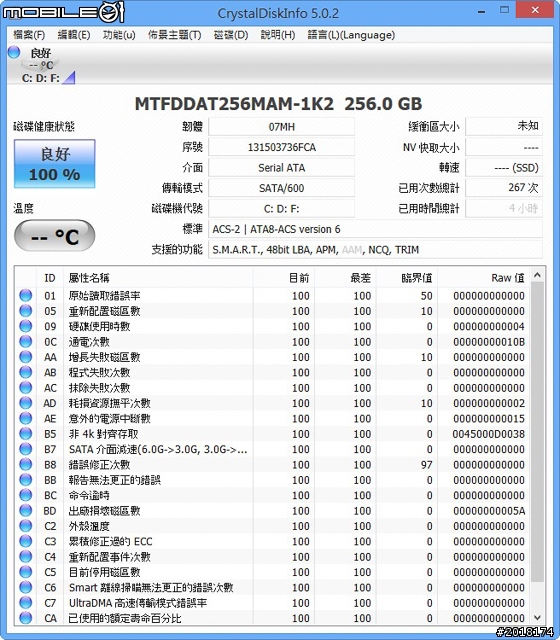560x640 pixels.
Task: Click status orb for attribute B8
Action: coord(26,464)
